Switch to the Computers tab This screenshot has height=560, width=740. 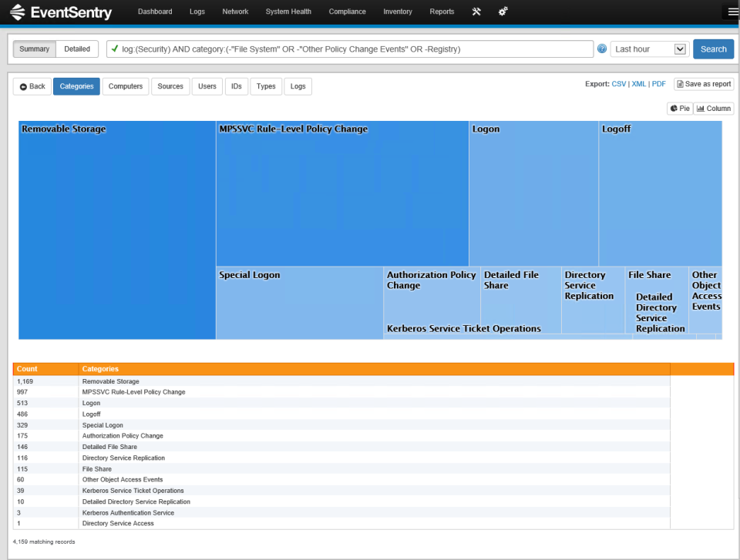[126, 86]
